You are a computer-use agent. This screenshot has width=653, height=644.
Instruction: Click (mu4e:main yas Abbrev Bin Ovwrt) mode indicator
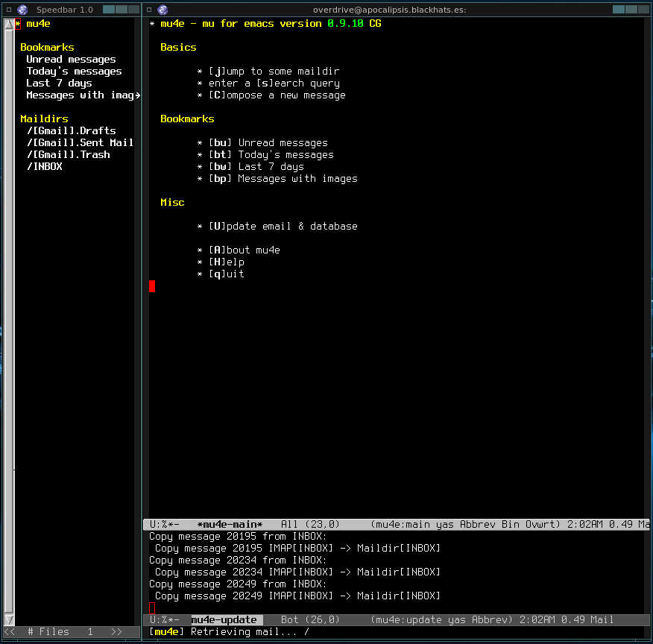tap(466, 525)
